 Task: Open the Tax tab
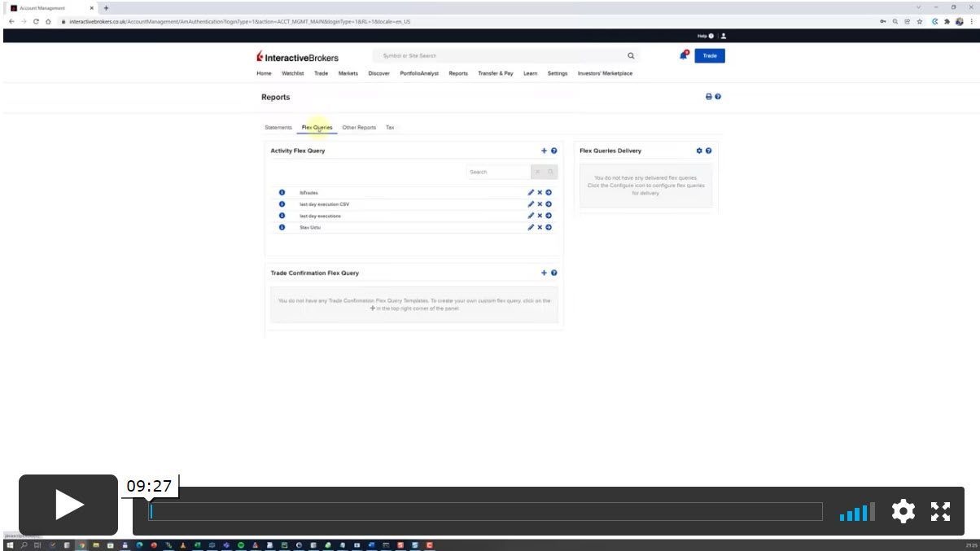point(390,128)
